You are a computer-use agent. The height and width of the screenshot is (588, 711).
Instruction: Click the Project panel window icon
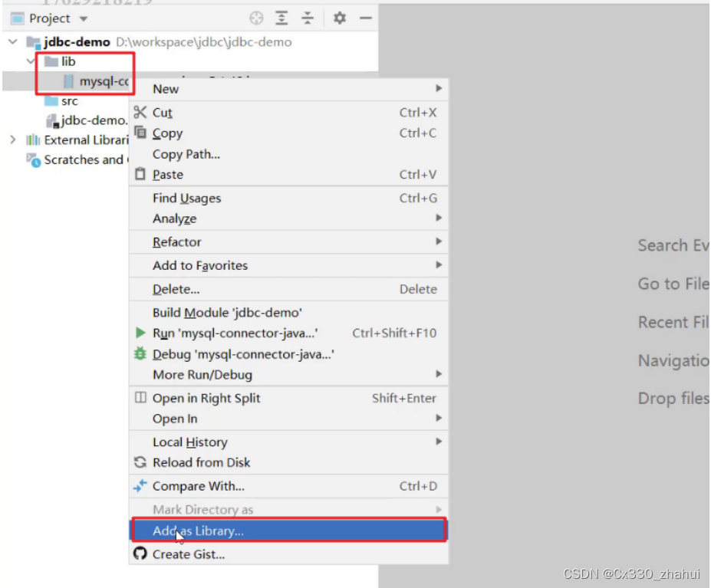pyautogui.click(x=17, y=18)
